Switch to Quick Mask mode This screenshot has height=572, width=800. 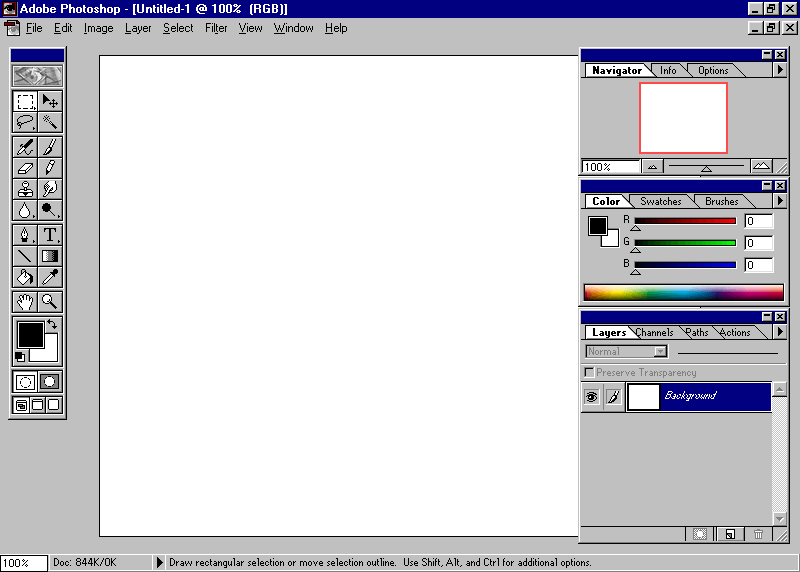click(x=50, y=382)
